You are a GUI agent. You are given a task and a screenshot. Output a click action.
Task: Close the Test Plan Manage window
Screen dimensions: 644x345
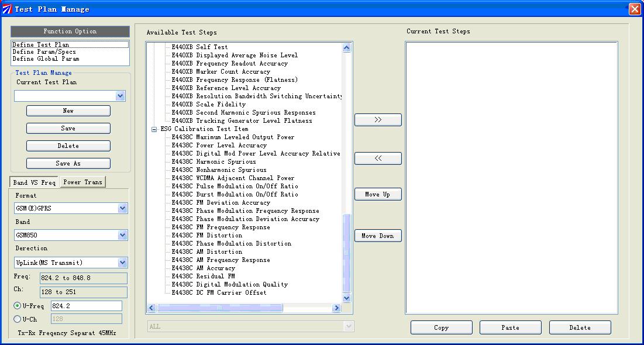pos(635,9)
